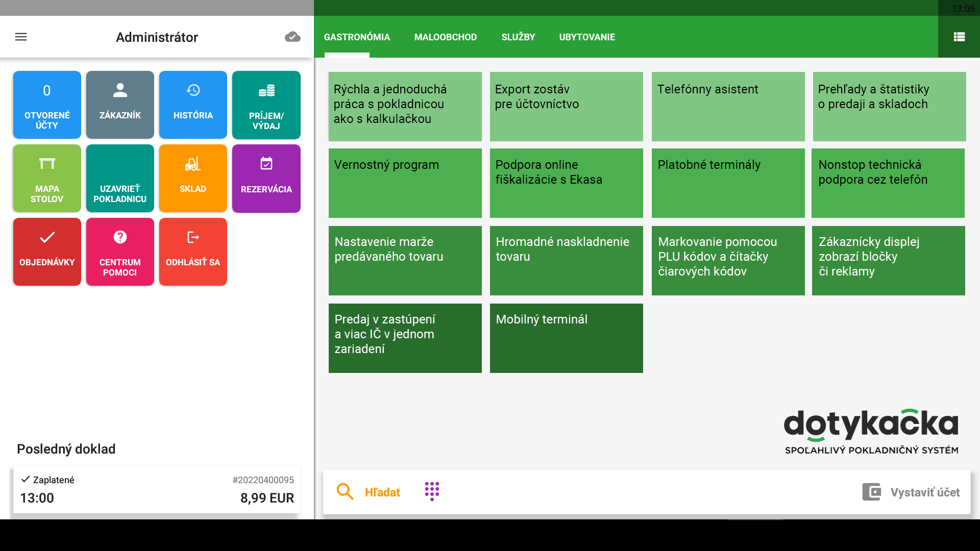Viewport: 980px width, 551px height.
Task: Open the Mapa stolov table map
Action: [47, 178]
